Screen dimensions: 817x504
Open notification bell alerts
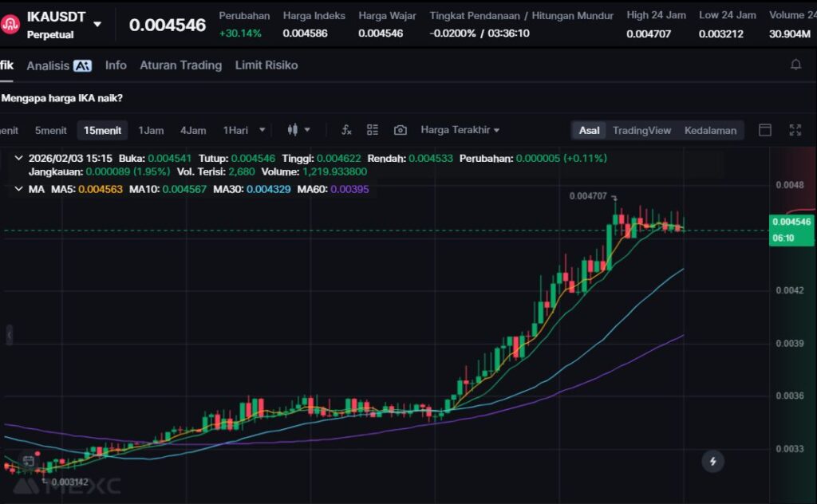[x=795, y=65]
